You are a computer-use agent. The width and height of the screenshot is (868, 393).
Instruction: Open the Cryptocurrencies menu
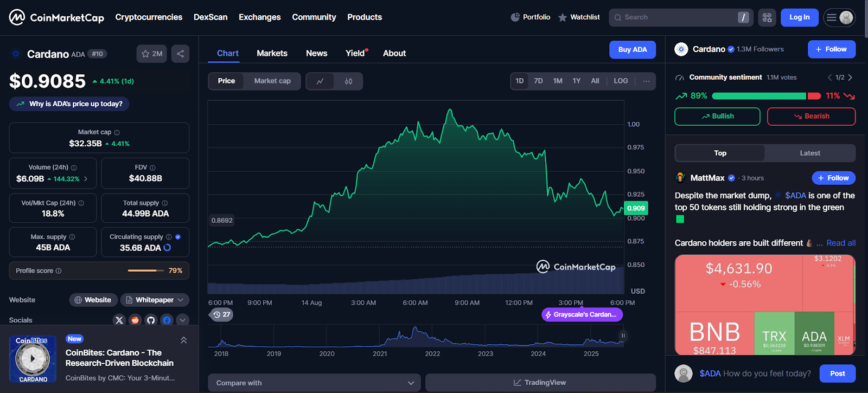pyautogui.click(x=149, y=17)
